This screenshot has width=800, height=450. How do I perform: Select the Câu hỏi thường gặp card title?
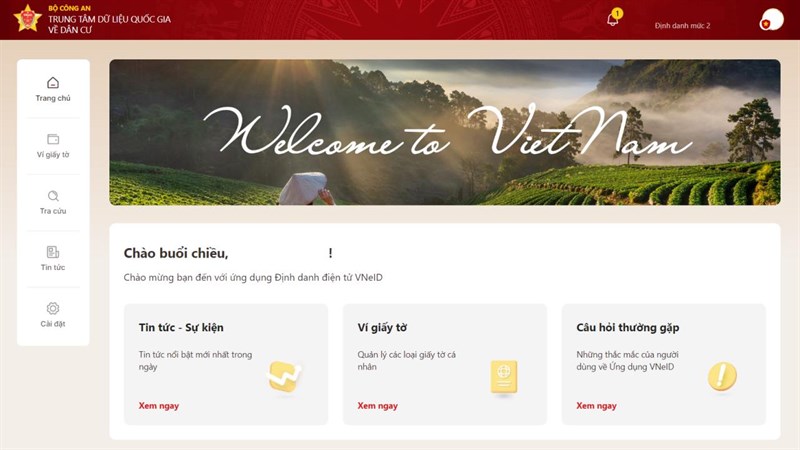[628, 328]
